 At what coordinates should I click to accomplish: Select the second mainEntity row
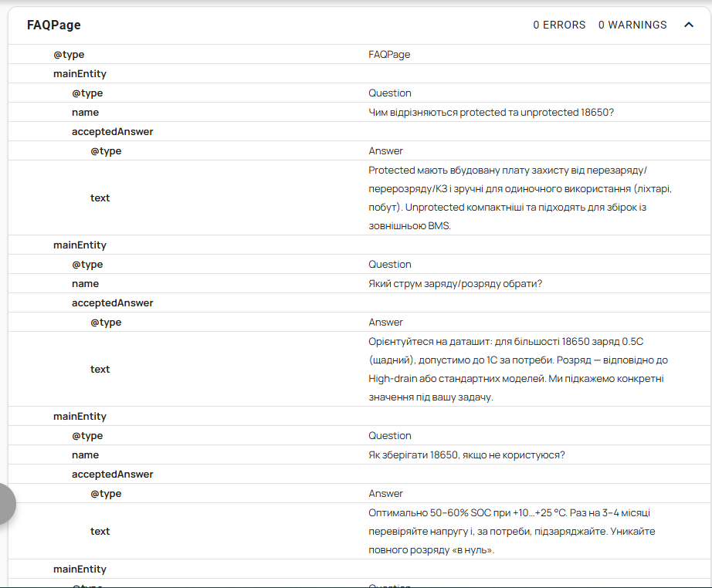[359, 245]
